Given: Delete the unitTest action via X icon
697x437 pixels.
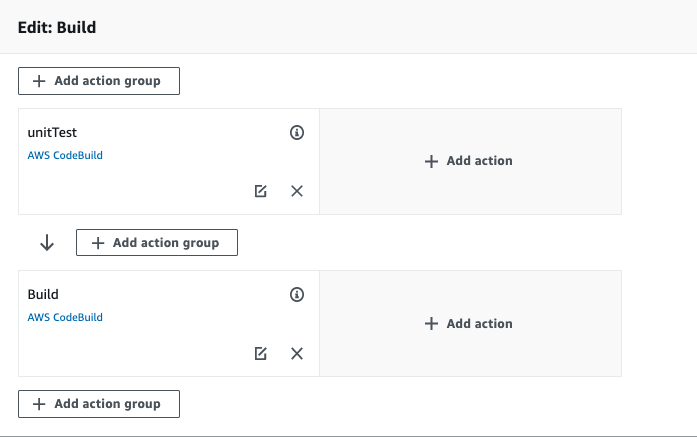Looking at the screenshot, I should (297, 191).
